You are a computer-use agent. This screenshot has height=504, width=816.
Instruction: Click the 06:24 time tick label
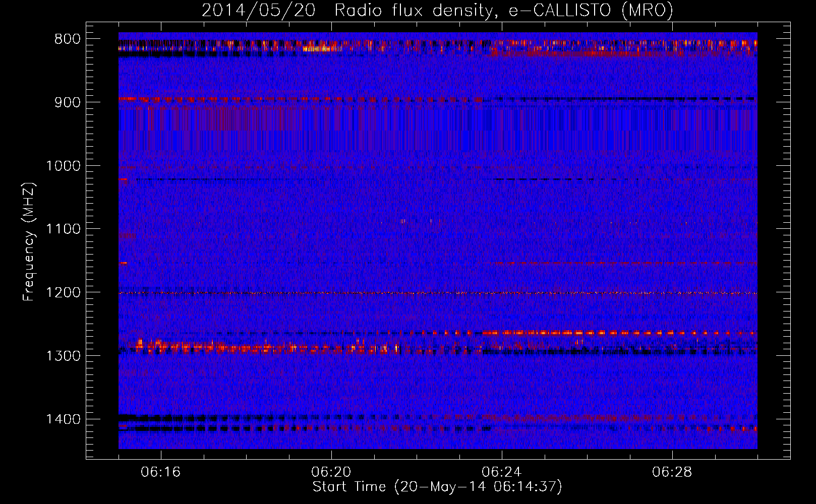[x=502, y=472]
